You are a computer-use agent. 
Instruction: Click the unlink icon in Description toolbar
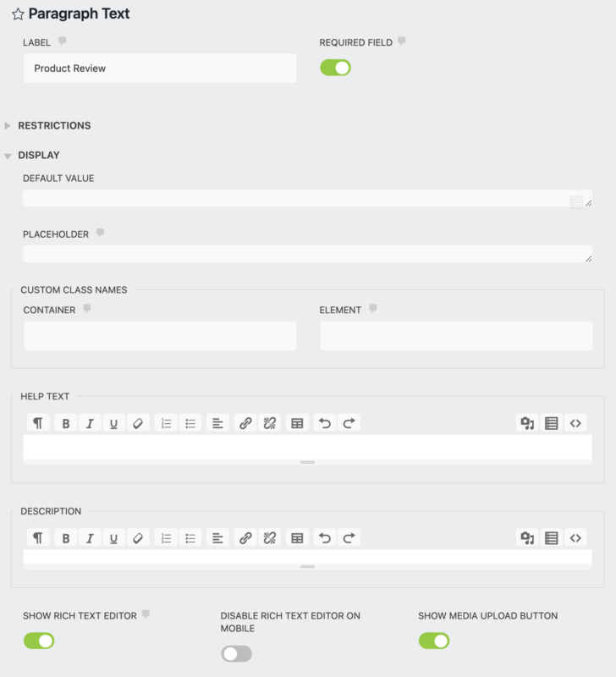pos(271,537)
